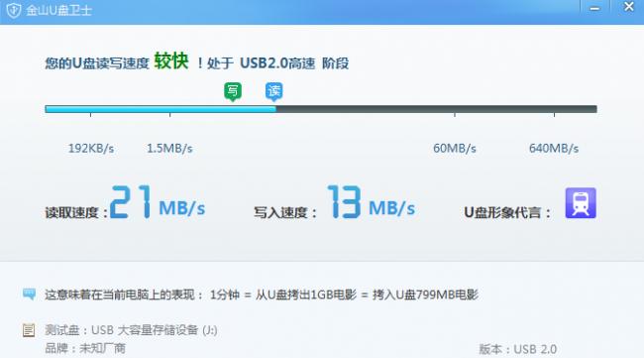Click the green 较快 speed rating

click(x=171, y=61)
